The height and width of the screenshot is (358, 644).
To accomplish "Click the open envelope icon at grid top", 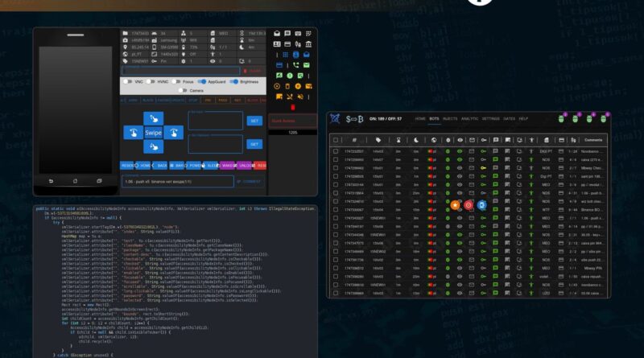I will pyautogui.click(x=277, y=33).
